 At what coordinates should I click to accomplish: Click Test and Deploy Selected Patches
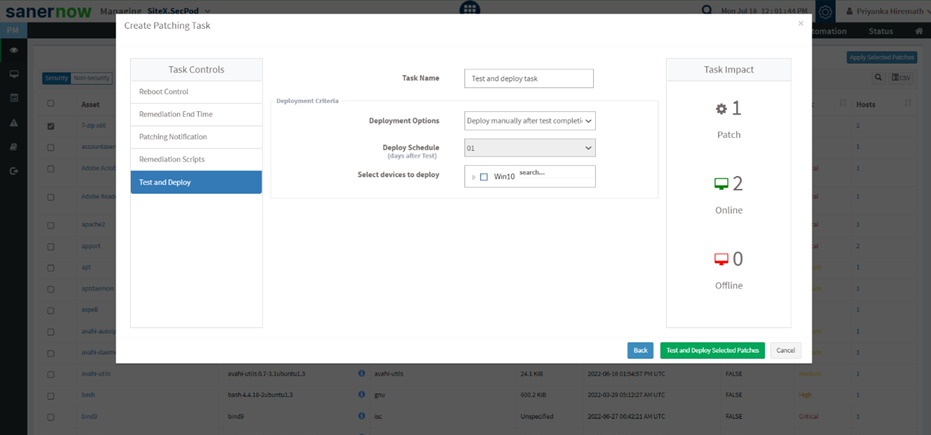[712, 351]
